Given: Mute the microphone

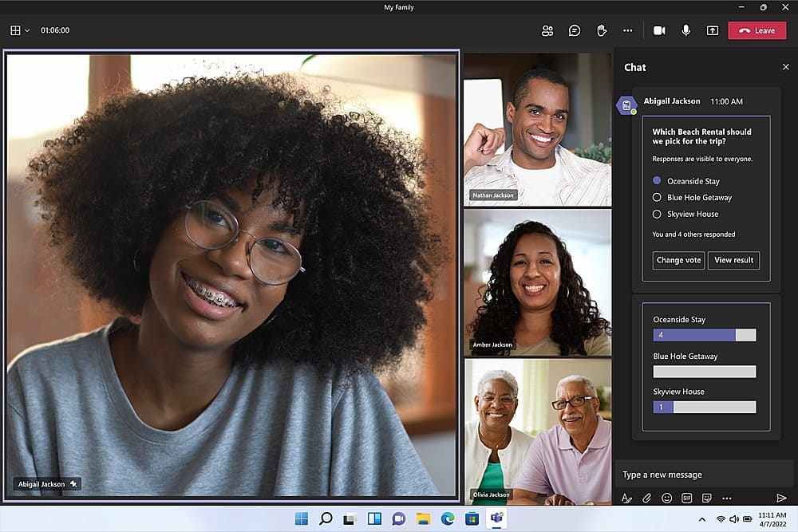Looking at the screenshot, I should click(x=685, y=30).
